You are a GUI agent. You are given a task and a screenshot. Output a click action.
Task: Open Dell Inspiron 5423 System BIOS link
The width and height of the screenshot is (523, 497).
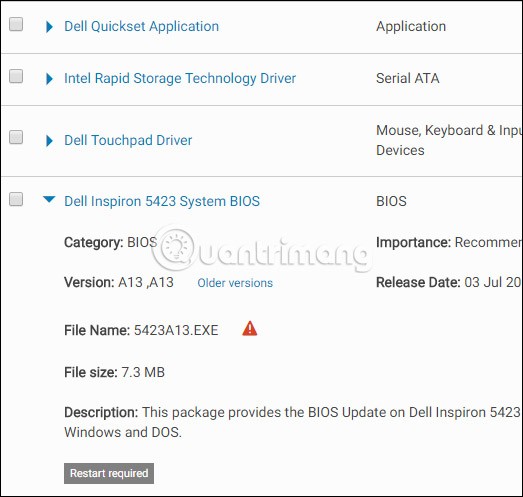(162, 201)
